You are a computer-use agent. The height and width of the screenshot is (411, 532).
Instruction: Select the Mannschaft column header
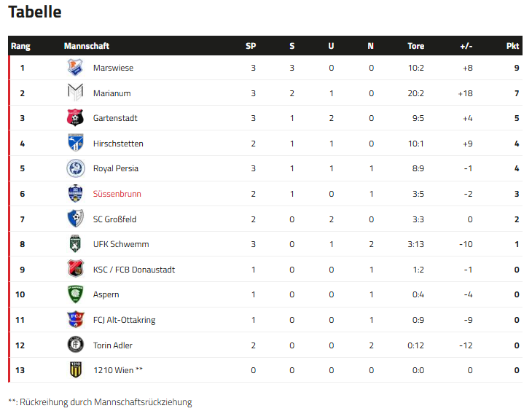(x=87, y=46)
